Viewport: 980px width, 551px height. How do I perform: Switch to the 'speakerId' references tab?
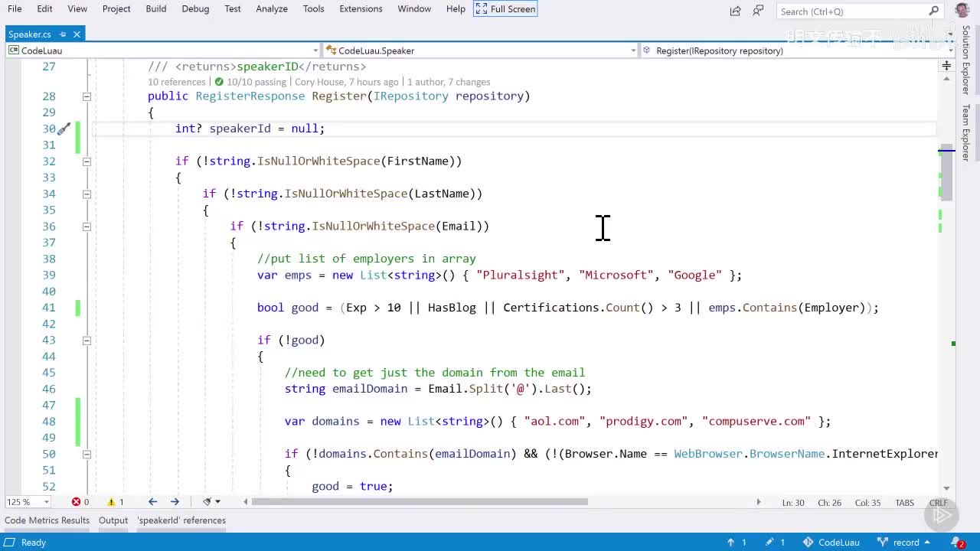tap(181, 520)
